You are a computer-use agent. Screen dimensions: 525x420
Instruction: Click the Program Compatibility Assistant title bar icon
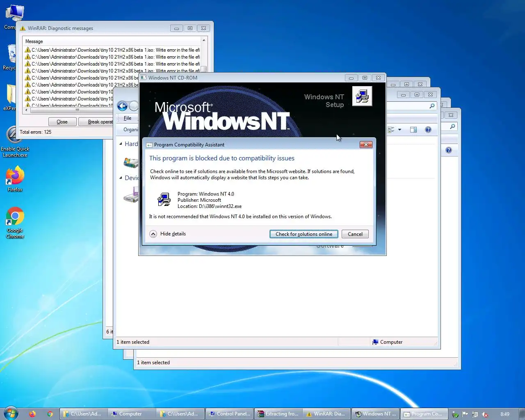pos(149,145)
